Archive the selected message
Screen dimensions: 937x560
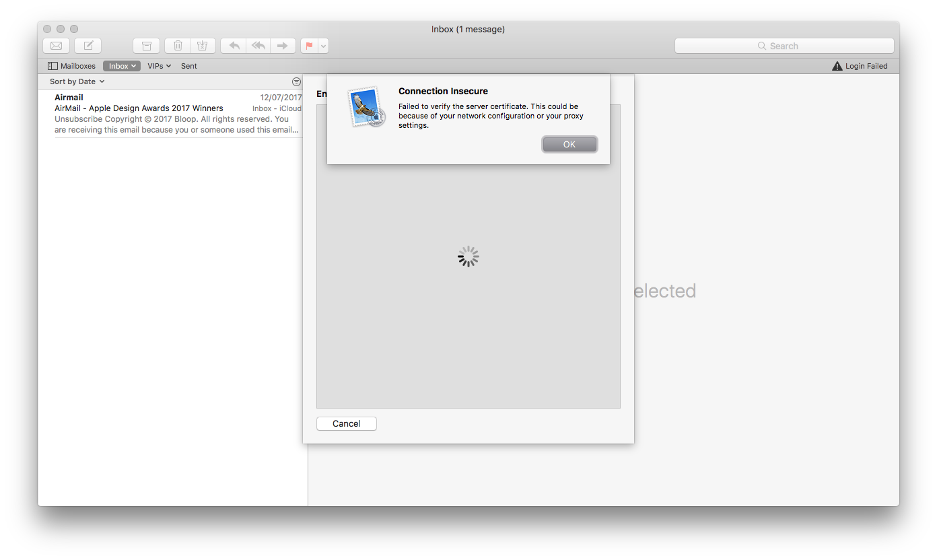click(x=146, y=45)
